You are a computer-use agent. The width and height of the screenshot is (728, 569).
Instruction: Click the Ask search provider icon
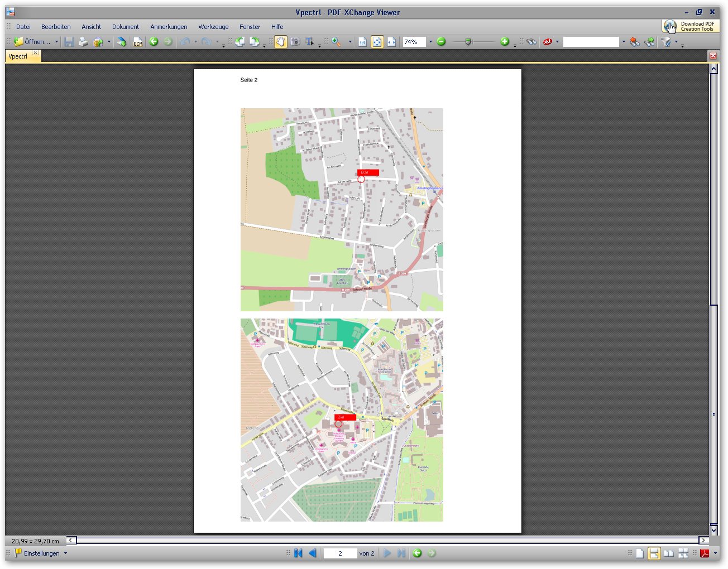pyautogui.click(x=548, y=42)
